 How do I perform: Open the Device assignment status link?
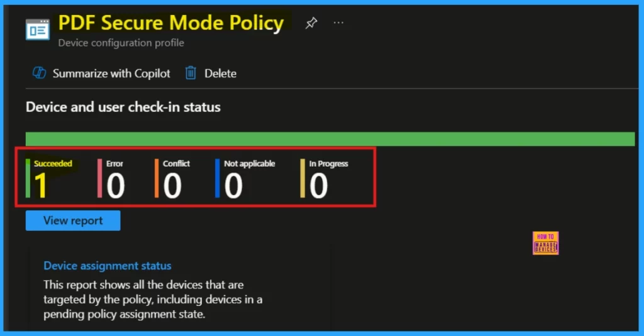click(x=107, y=266)
